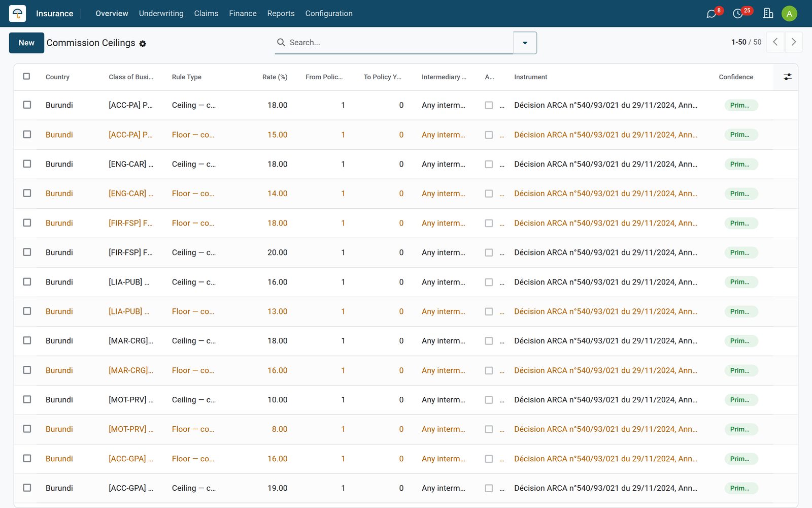The width and height of the screenshot is (812, 508).
Task: Open the messages chat icon
Action: click(712, 14)
